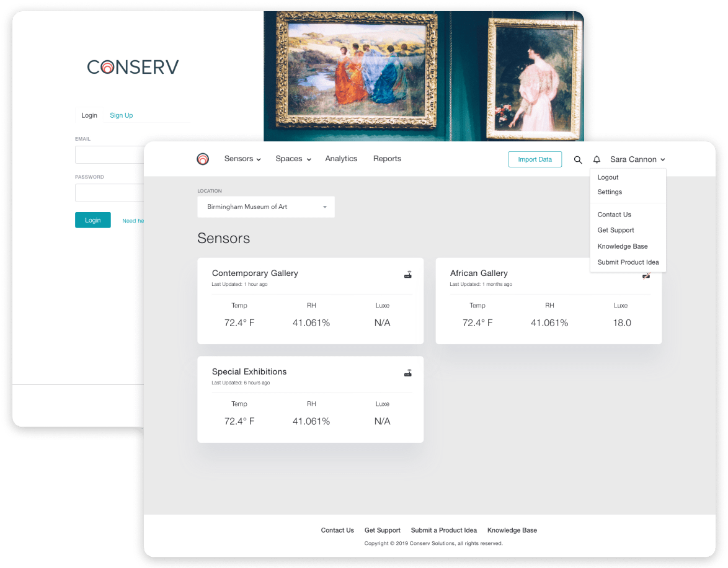Open the Special Exhibitions sensor card title
This screenshot has width=728, height=568.
249,371
